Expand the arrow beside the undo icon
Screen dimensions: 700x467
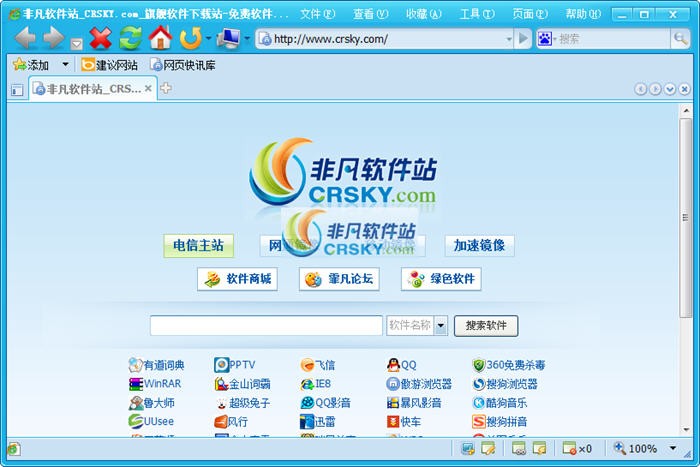tap(208, 38)
